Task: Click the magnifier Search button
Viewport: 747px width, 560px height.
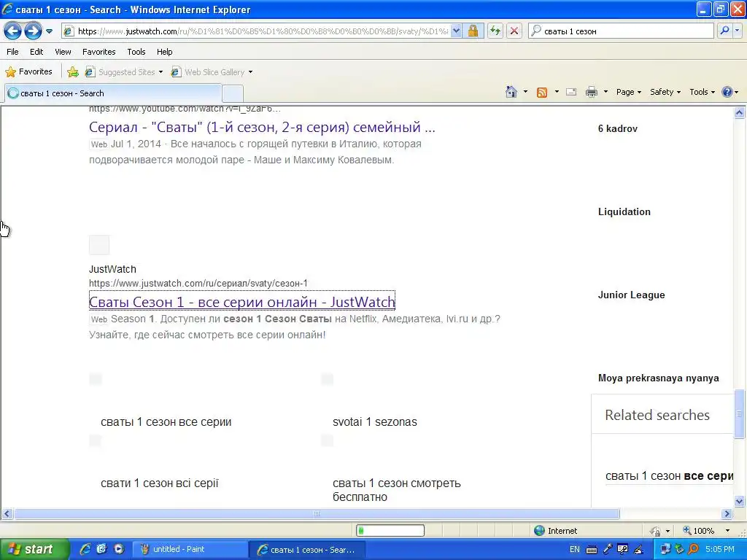Action: click(724, 31)
